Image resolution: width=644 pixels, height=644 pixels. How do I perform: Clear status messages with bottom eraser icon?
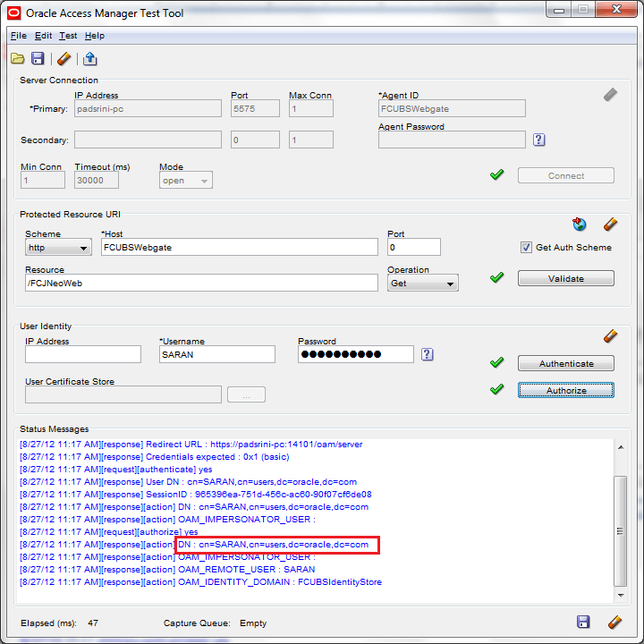click(x=614, y=622)
